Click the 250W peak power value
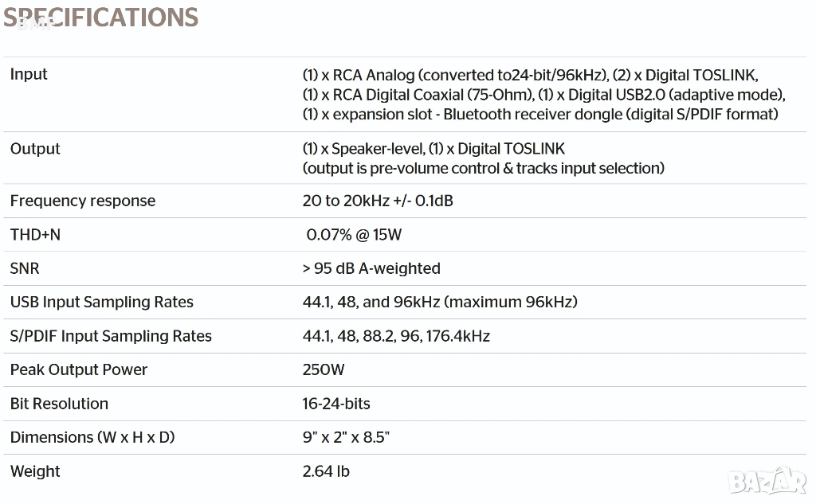 pyautogui.click(x=324, y=369)
